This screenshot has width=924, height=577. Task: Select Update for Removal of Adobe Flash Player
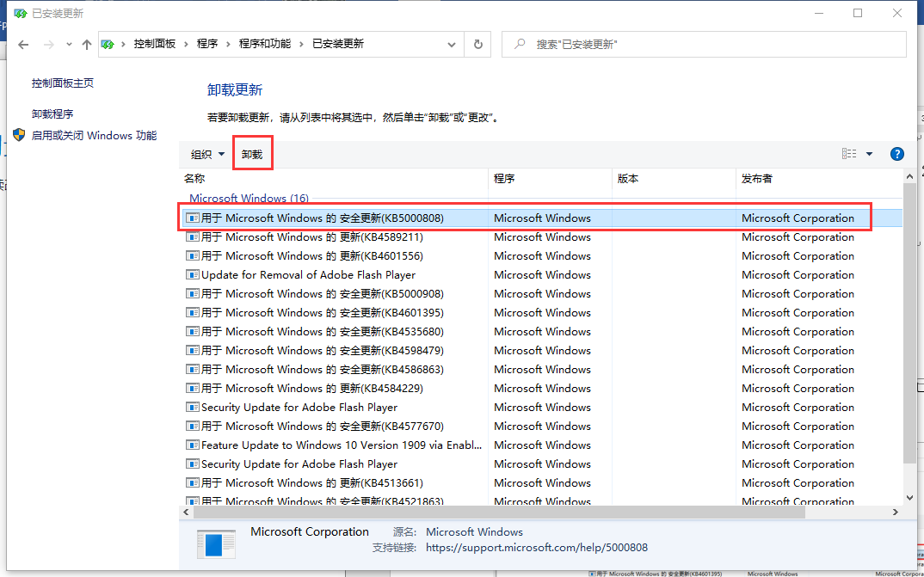pos(541,274)
